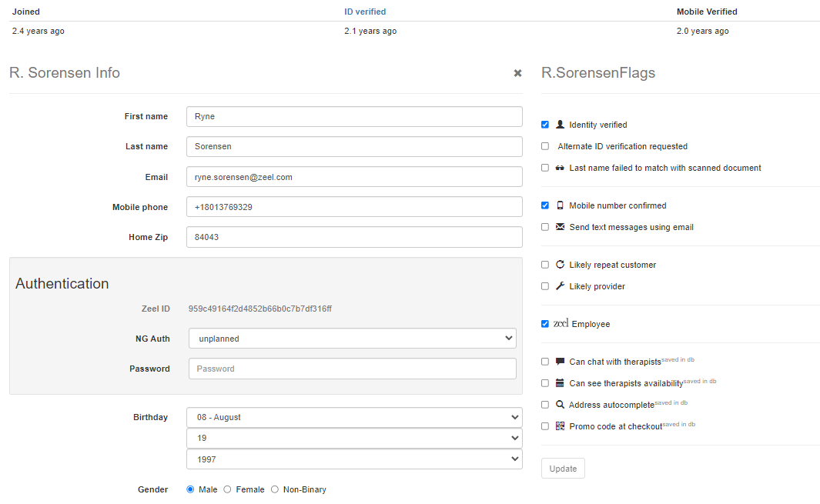820x504 pixels.
Task: Click the calendar icon for therapists availability
Action: [560, 383]
